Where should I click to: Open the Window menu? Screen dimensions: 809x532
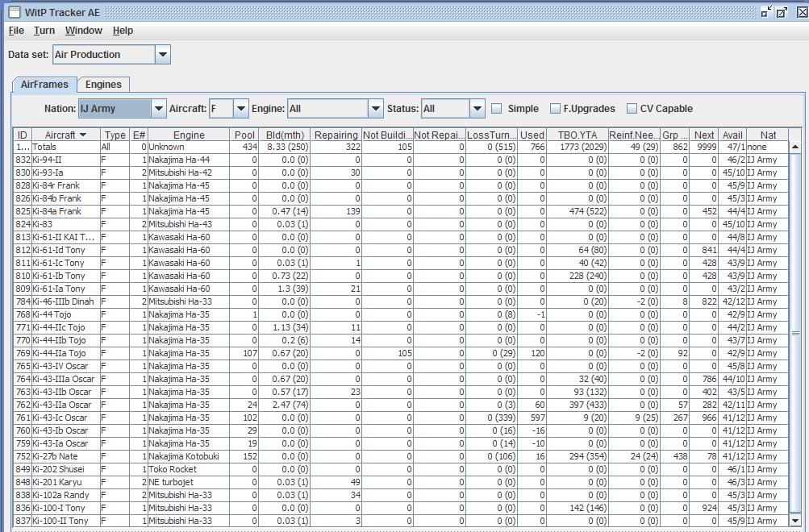point(84,31)
